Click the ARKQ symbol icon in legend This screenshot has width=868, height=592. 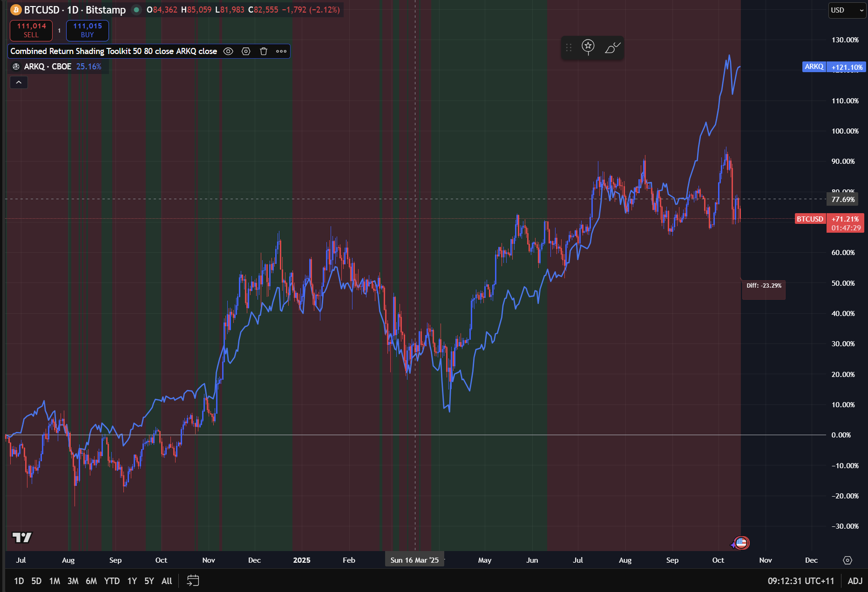click(x=16, y=67)
